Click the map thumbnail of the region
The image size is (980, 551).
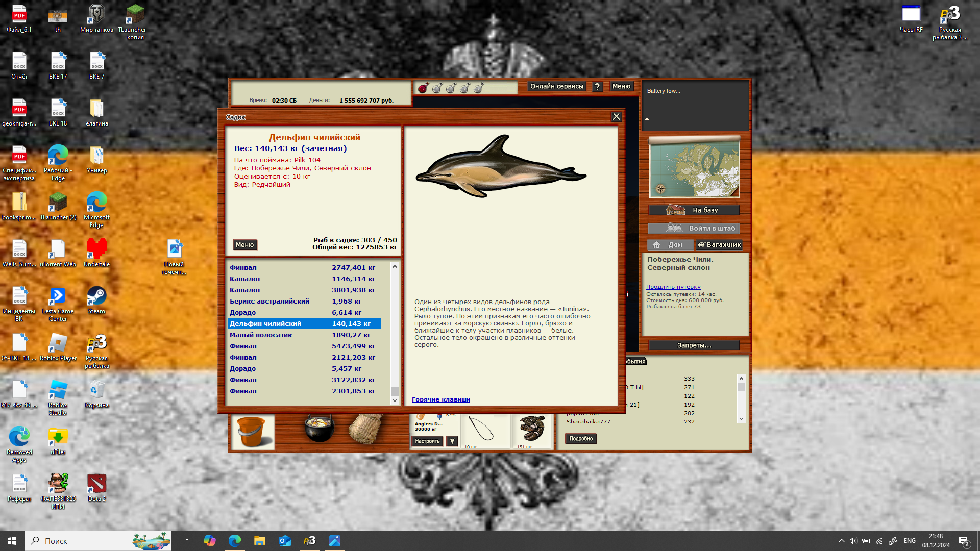[694, 169]
